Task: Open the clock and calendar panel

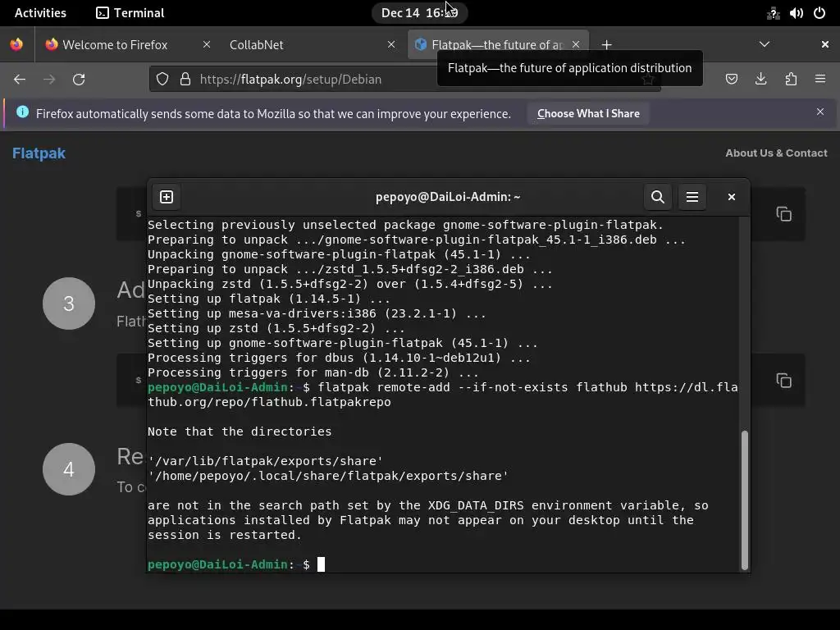Action: click(419, 13)
